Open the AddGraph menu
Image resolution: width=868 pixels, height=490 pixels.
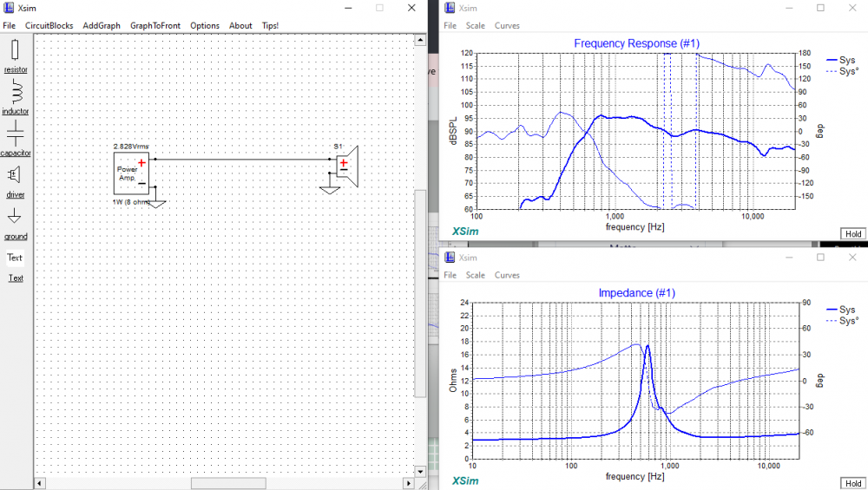click(x=102, y=26)
